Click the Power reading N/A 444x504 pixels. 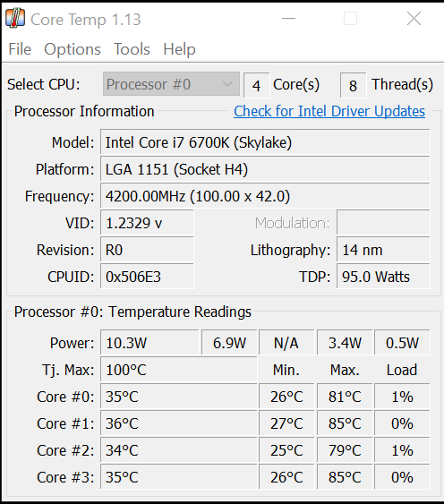(286, 343)
